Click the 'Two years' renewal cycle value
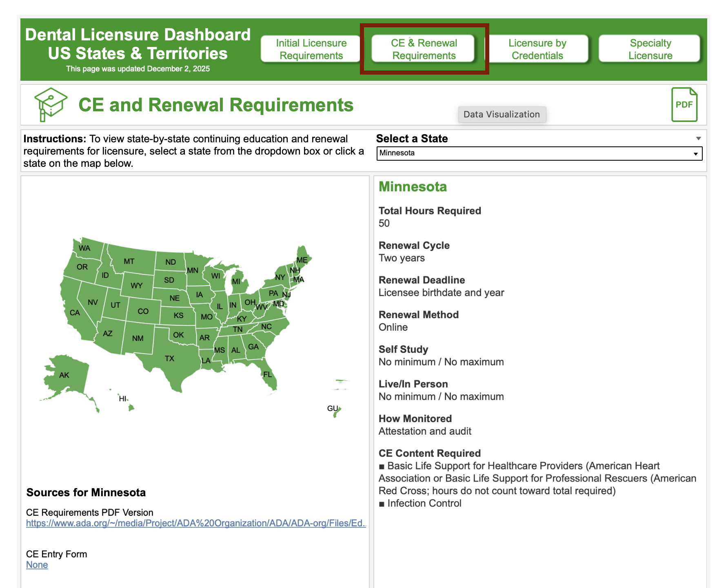Viewport: 728px width, 588px height. click(x=402, y=258)
